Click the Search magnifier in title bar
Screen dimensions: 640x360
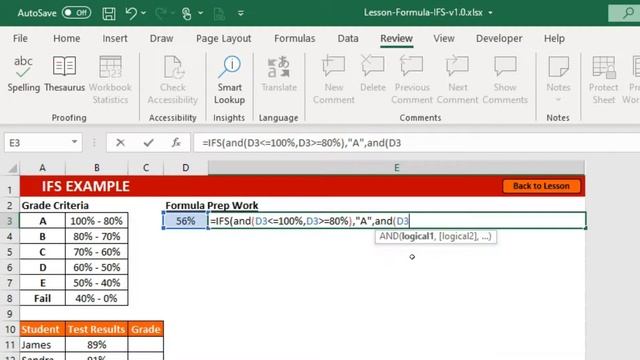pos(628,13)
